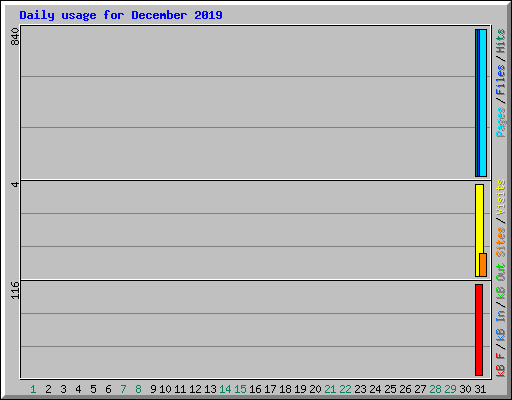Click the 116 axis value
This screenshot has width=512, height=400.
[15, 290]
